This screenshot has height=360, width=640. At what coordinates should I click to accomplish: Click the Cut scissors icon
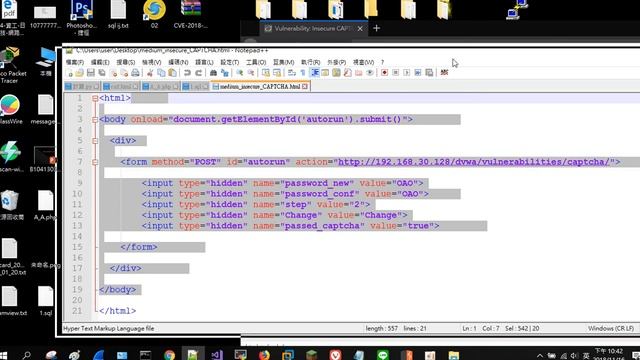[150, 73]
